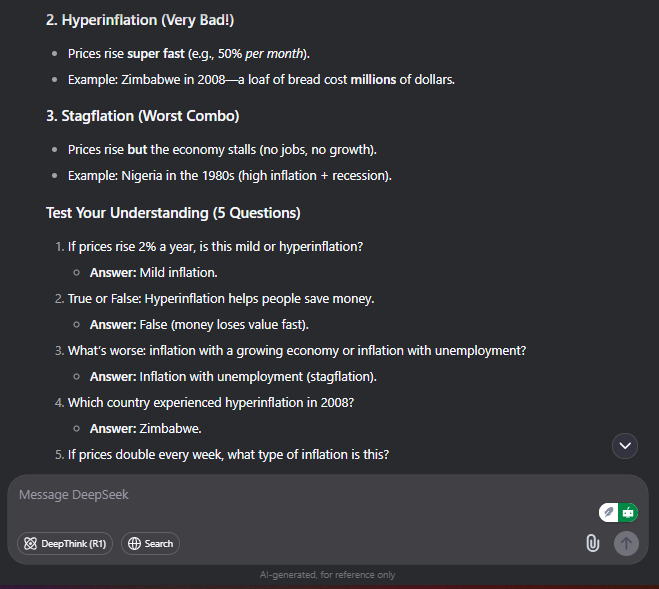
Task: Click the '2. Hyperinflation (Very Bad!)' heading
Action: pyautogui.click(x=140, y=20)
